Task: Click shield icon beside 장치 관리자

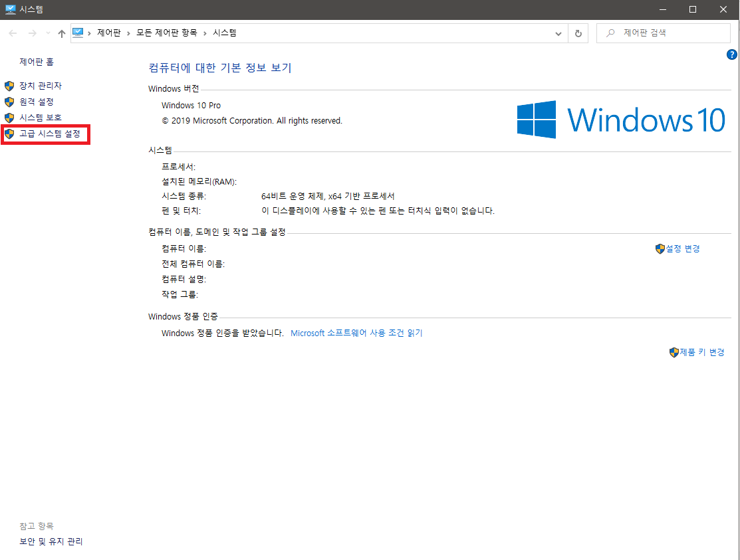Action: point(9,86)
